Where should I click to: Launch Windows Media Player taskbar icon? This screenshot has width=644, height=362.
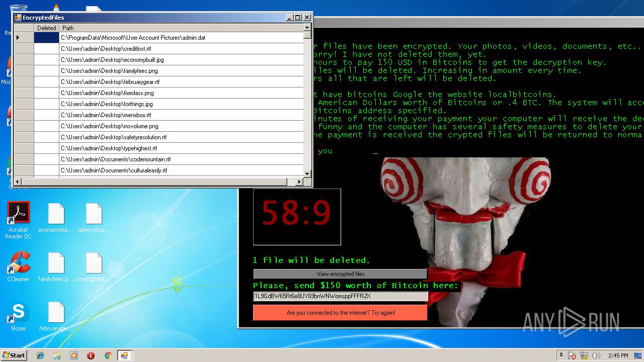tap(74, 355)
